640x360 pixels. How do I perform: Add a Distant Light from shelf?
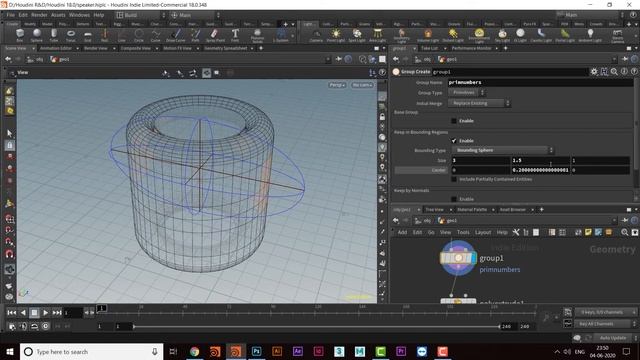tap(453, 35)
